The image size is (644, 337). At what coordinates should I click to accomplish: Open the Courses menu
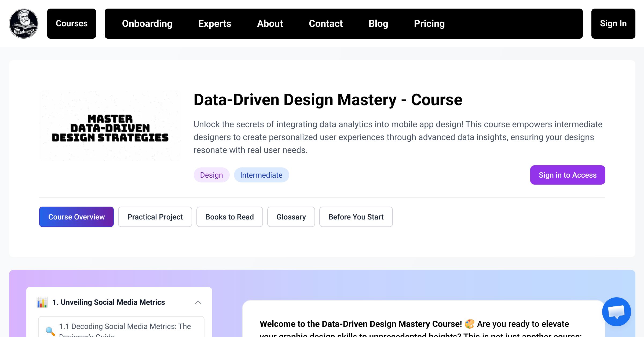coord(72,24)
